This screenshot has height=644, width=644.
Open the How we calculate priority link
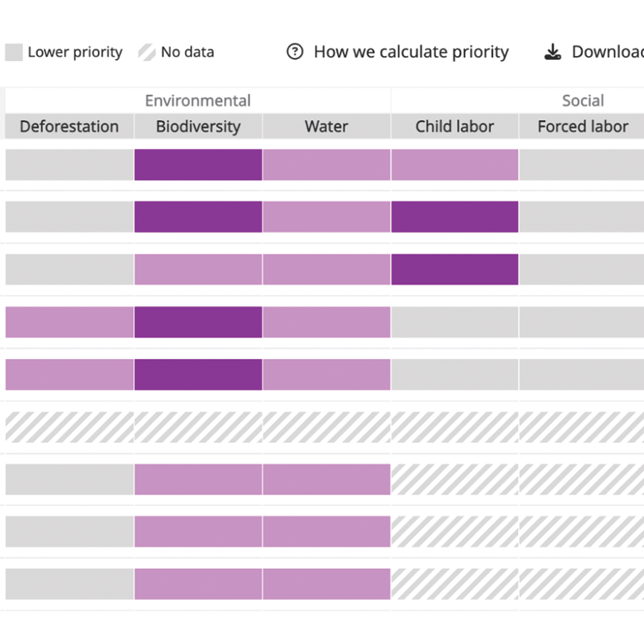(x=411, y=52)
